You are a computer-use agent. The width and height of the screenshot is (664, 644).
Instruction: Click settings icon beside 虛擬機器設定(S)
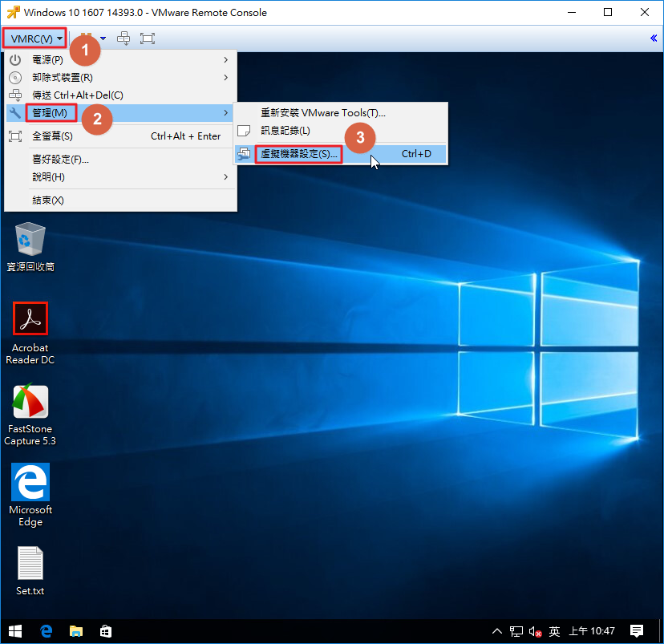click(x=244, y=154)
